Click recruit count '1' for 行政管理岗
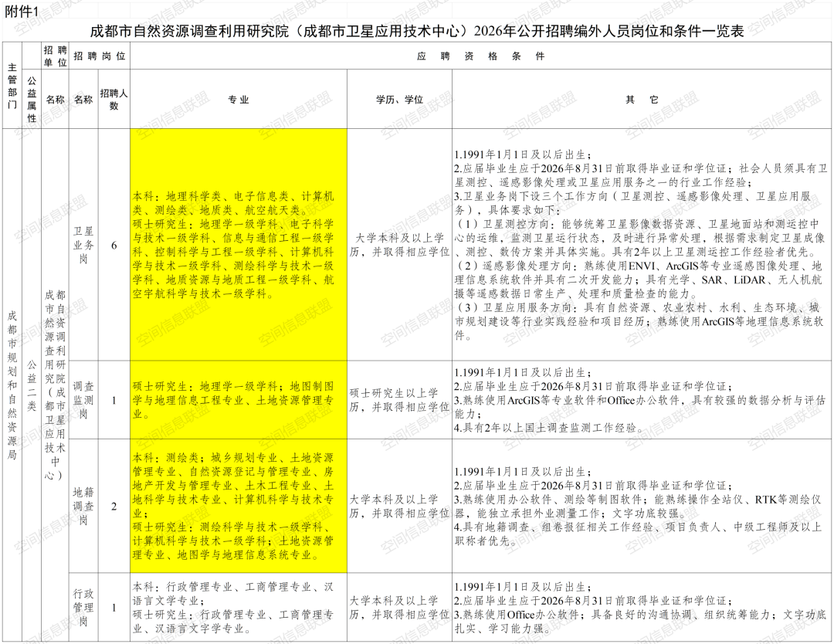This screenshot has width=834, height=644. 114,607
